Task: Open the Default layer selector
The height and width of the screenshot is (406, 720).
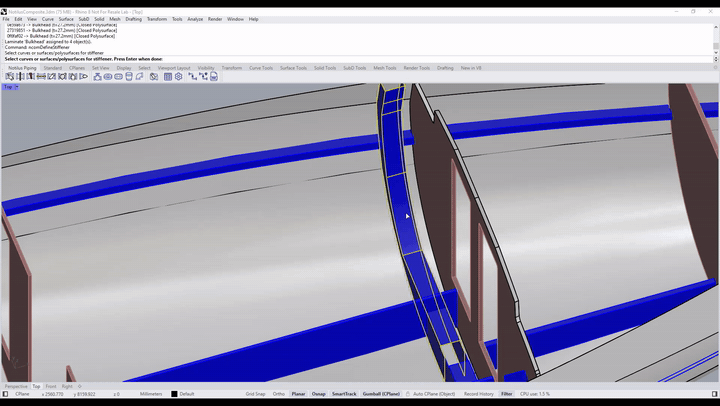Action: (186, 394)
